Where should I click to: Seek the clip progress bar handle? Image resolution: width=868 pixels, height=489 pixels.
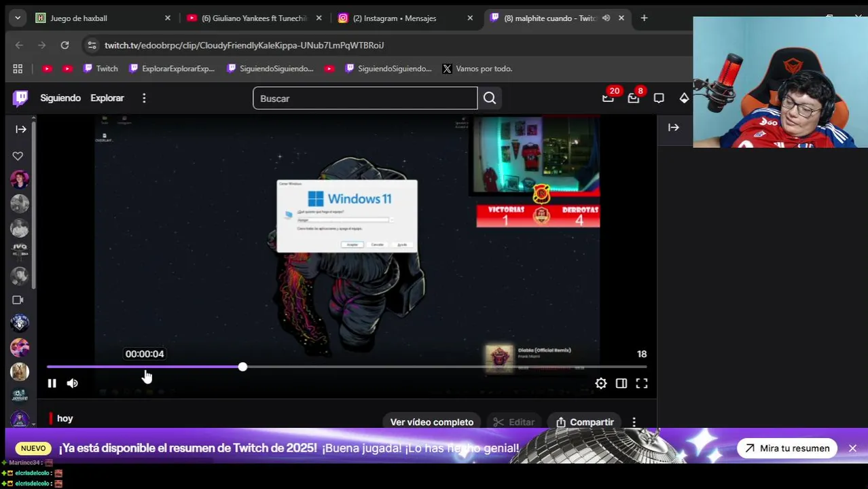click(242, 367)
